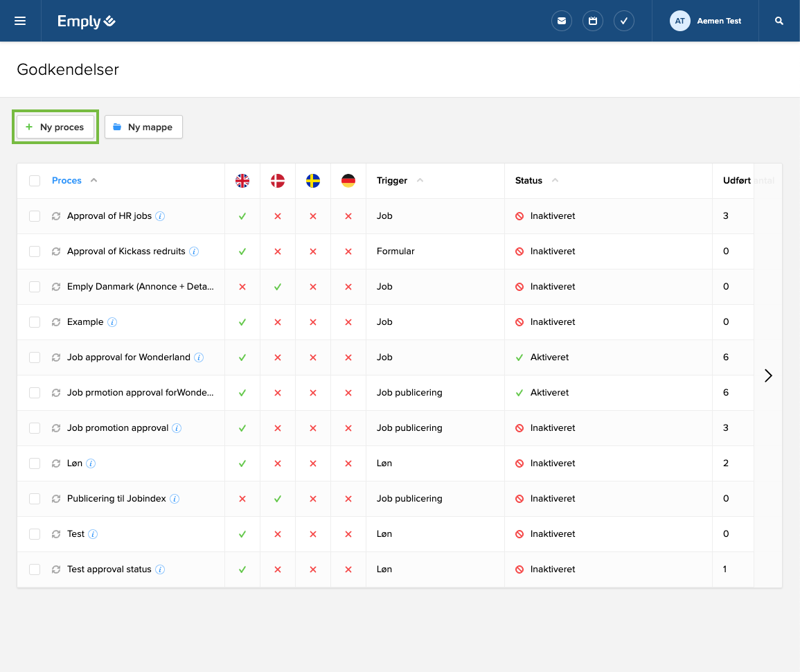800x672 pixels.
Task: Open the mail messages icon
Action: click(x=562, y=21)
